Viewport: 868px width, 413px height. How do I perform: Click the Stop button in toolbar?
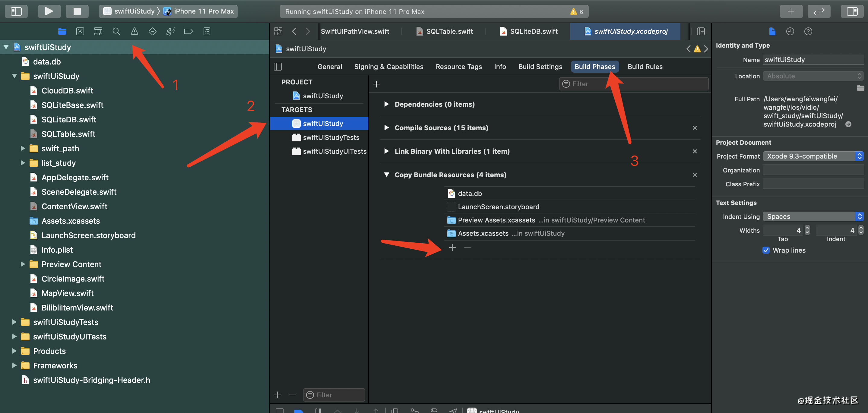(77, 11)
